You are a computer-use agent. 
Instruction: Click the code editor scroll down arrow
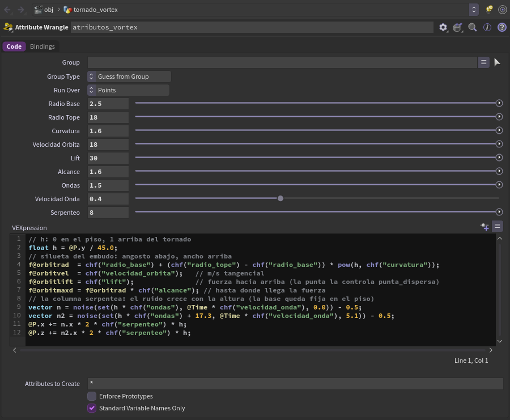coord(500,341)
